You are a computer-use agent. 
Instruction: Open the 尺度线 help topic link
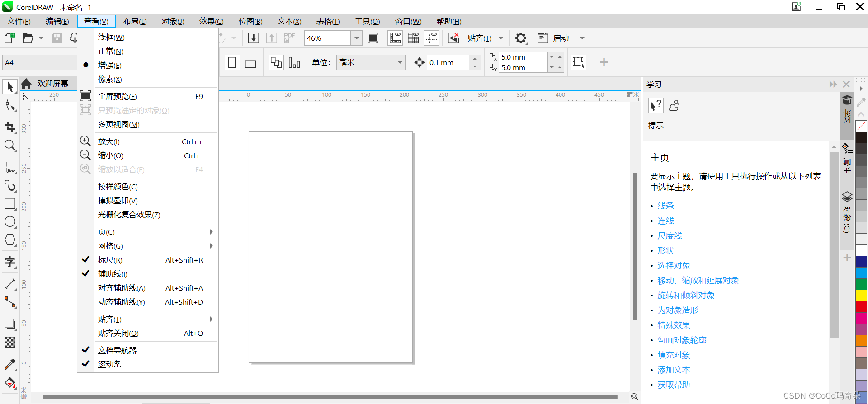point(670,235)
